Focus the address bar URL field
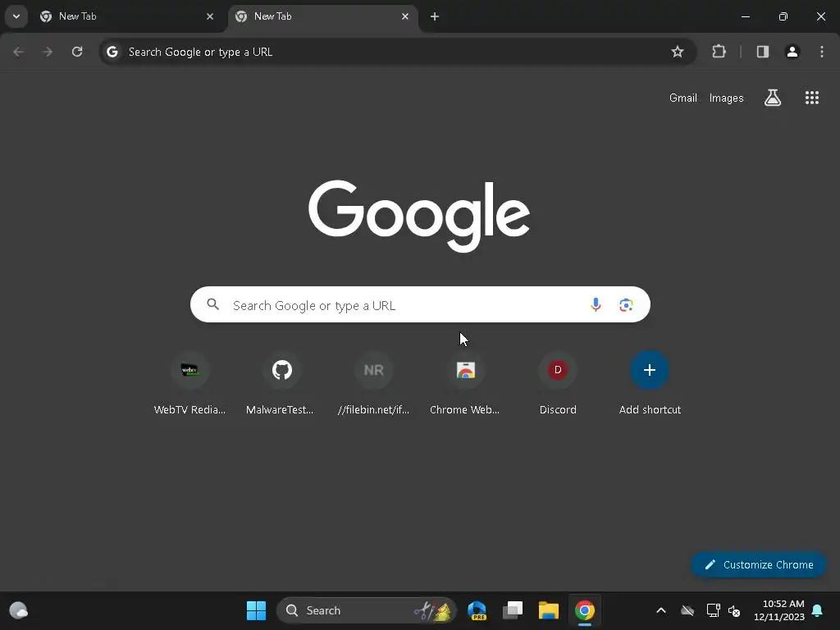The width and height of the screenshot is (840, 630). 396,52
